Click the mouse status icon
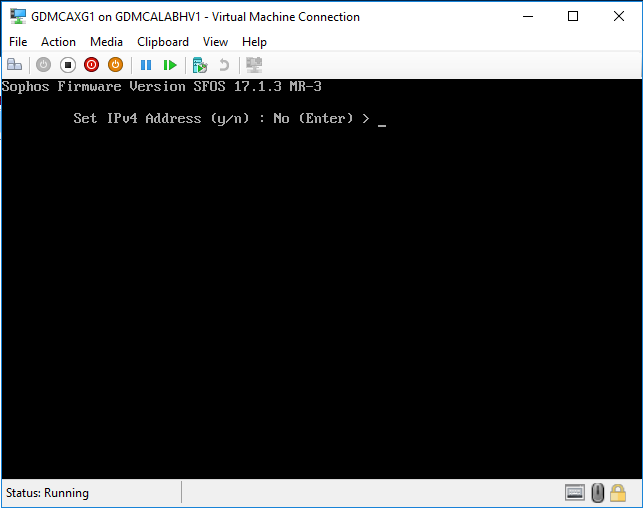Screen dimensions: 643x508 [598, 492]
